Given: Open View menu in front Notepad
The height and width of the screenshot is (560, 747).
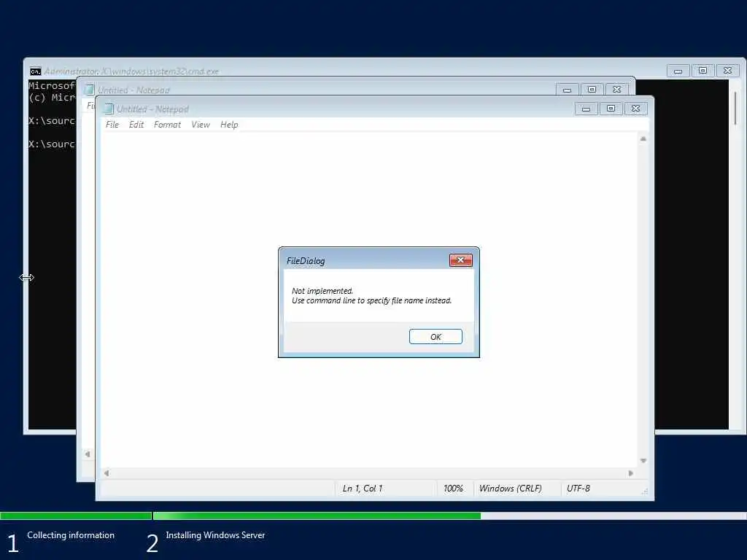Looking at the screenshot, I should click(201, 125).
